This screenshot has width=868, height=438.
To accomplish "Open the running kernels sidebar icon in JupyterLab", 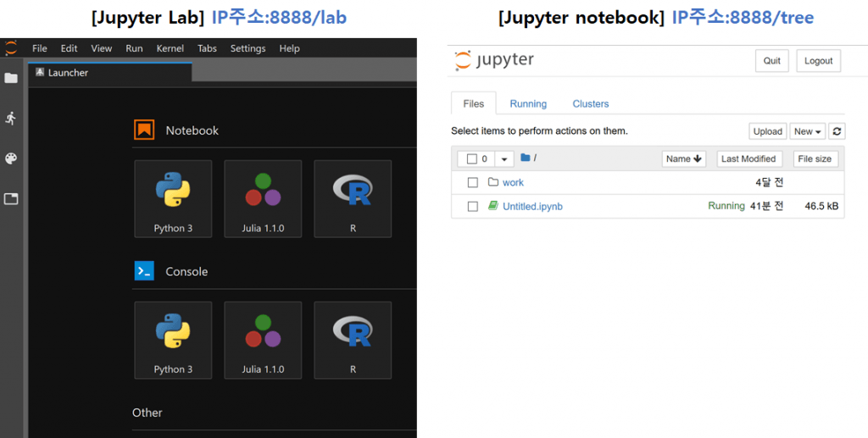I will tap(10, 118).
